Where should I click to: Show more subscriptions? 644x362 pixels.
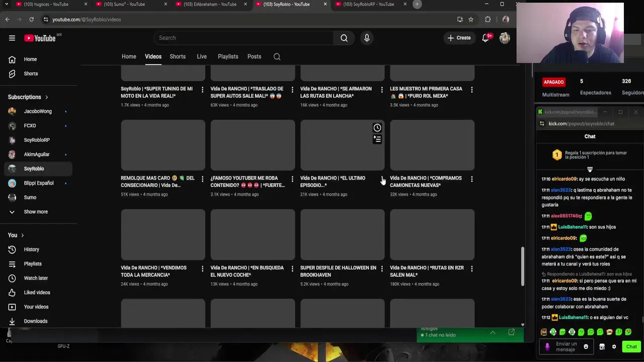pos(36,212)
